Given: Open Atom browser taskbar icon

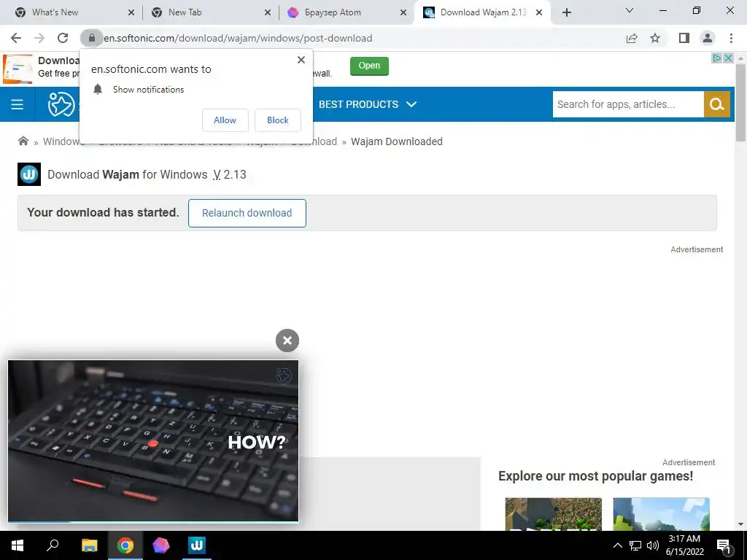Looking at the screenshot, I should pos(161,545).
